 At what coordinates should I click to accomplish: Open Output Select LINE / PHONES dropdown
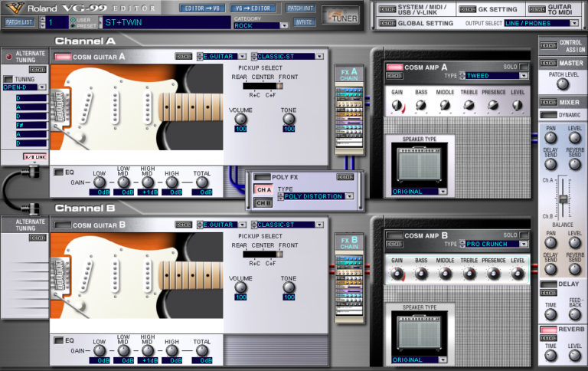click(573, 23)
